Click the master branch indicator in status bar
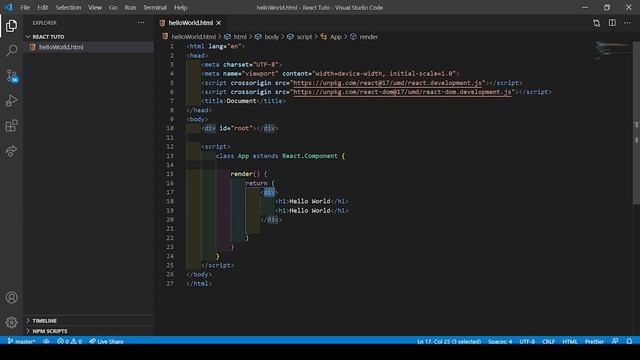640x360 pixels. point(21,341)
